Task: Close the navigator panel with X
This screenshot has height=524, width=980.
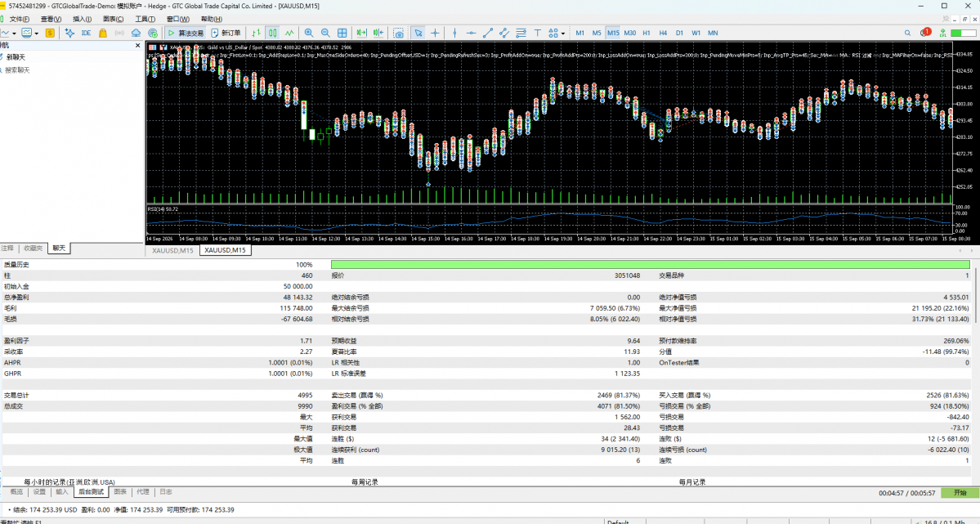Action: click(x=138, y=46)
